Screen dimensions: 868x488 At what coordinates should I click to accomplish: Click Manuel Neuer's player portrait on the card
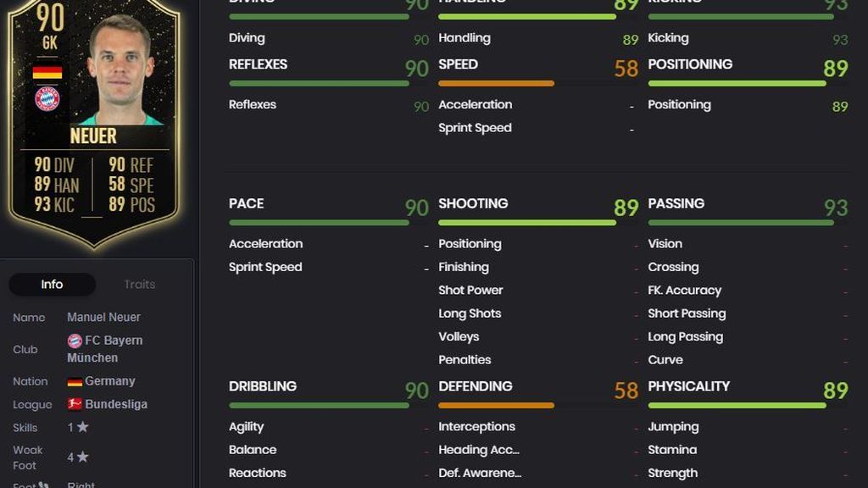click(x=120, y=69)
